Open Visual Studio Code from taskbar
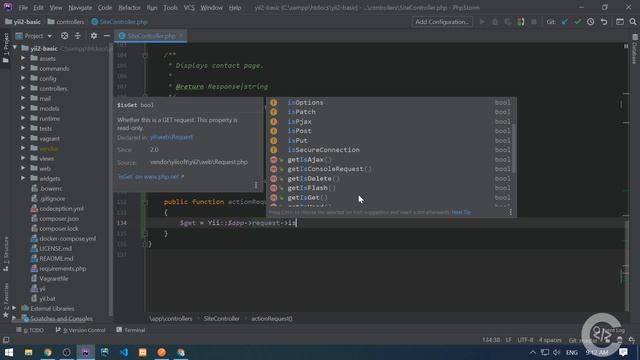640x360 pixels. point(124,352)
